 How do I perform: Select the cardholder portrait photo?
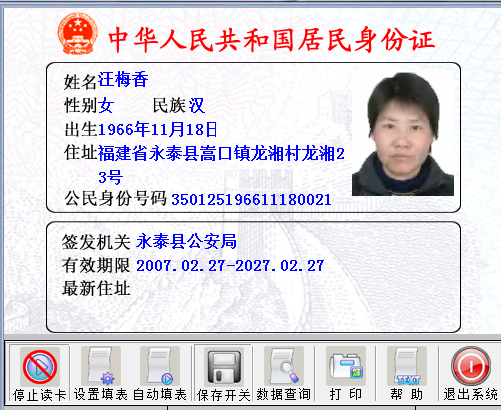click(403, 134)
